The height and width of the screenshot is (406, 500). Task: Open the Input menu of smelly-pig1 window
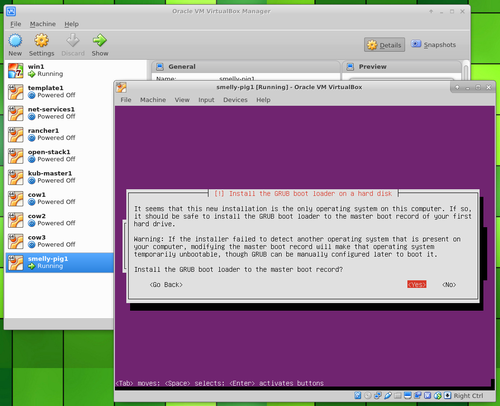pyautogui.click(x=206, y=100)
